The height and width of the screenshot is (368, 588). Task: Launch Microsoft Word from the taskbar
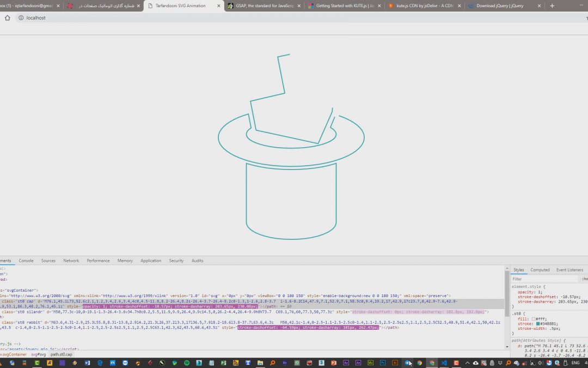(87, 363)
